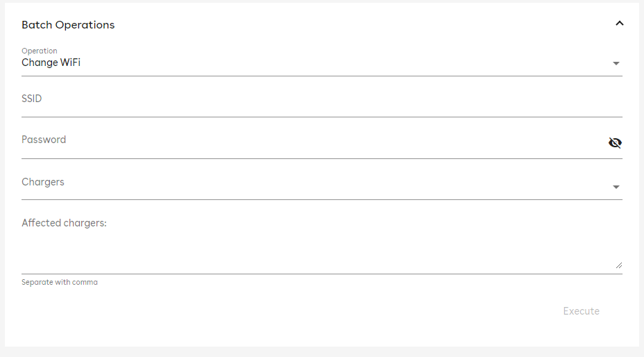The height and width of the screenshot is (357, 644).
Task: Open the Chargers dropdown arrow
Action: tap(616, 187)
